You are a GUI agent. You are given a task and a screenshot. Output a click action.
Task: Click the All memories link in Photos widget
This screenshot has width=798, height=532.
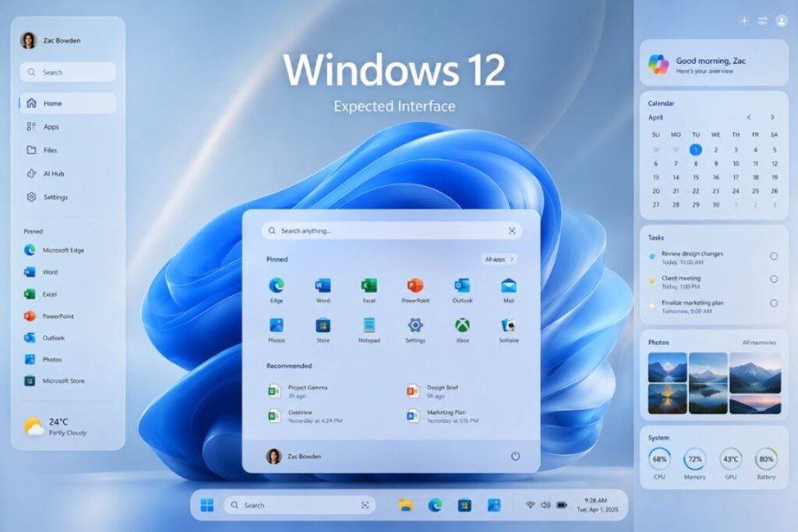click(x=759, y=343)
